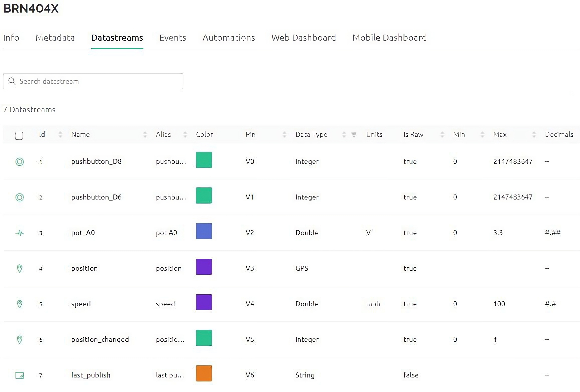Click the position row location pin icon
The width and height of the screenshot is (580, 392).
[x=20, y=268]
